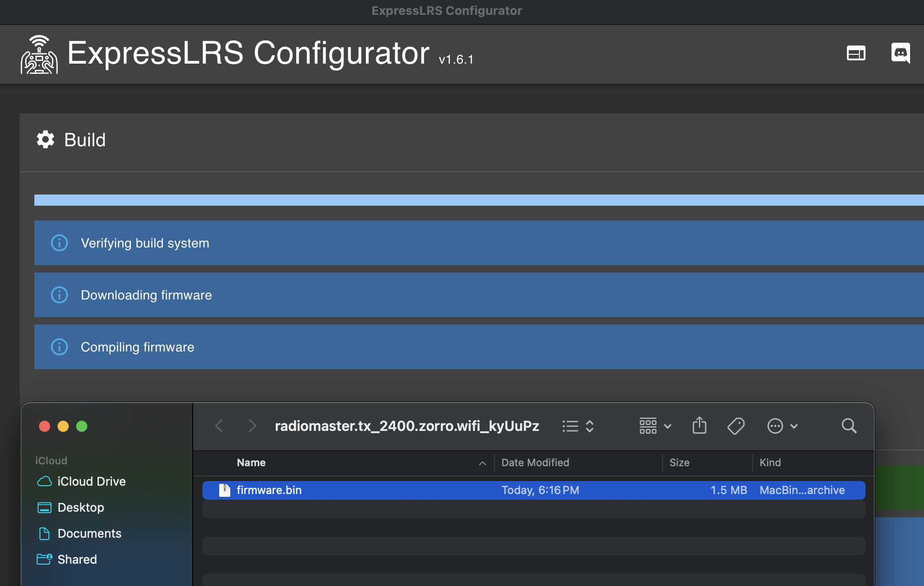
Task: Click the Finder Tags icon
Action: point(736,426)
